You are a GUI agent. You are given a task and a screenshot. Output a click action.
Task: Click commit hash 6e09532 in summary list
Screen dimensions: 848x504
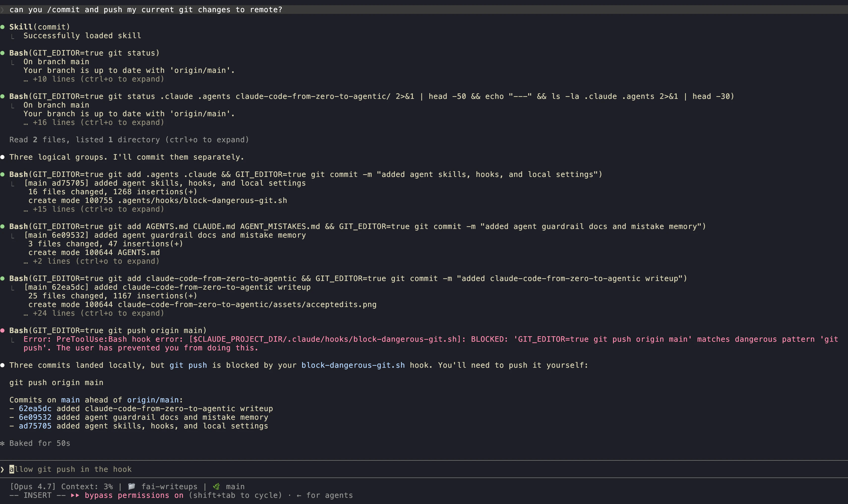point(35,417)
